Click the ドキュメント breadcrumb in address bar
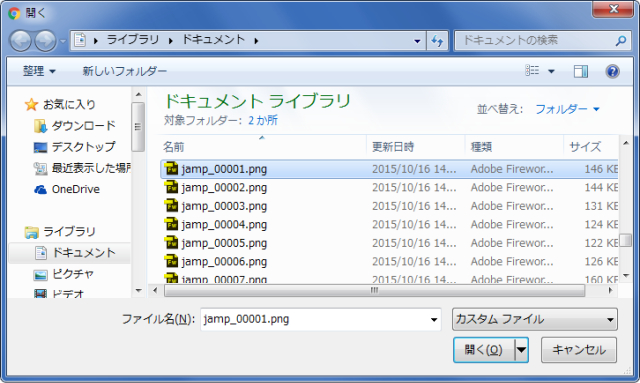Image resolution: width=640 pixels, height=383 pixels. point(213,40)
